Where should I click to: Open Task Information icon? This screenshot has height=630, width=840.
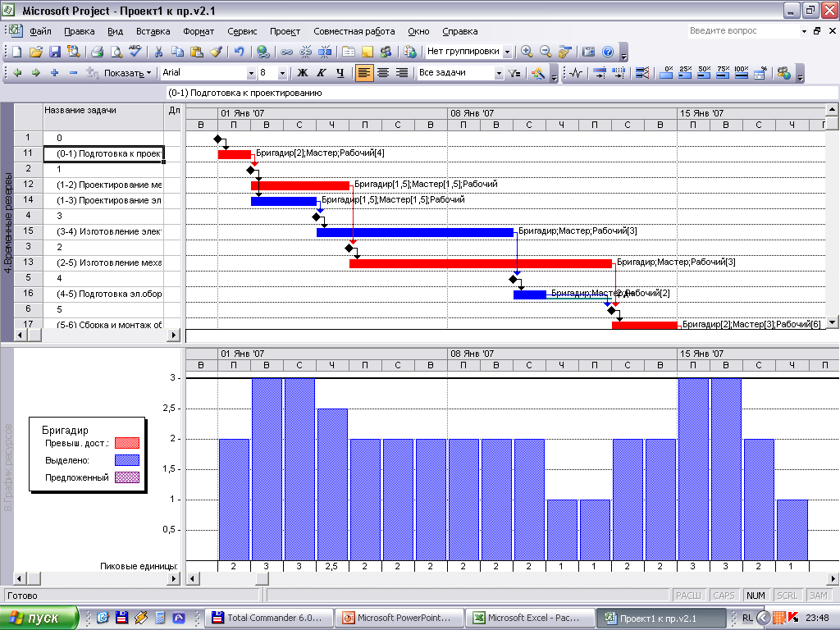click(348, 52)
